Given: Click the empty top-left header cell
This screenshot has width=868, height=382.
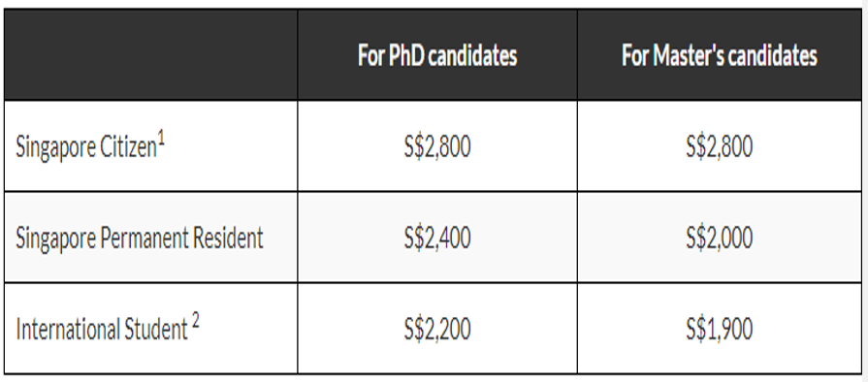Looking at the screenshot, I should point(150,55).
